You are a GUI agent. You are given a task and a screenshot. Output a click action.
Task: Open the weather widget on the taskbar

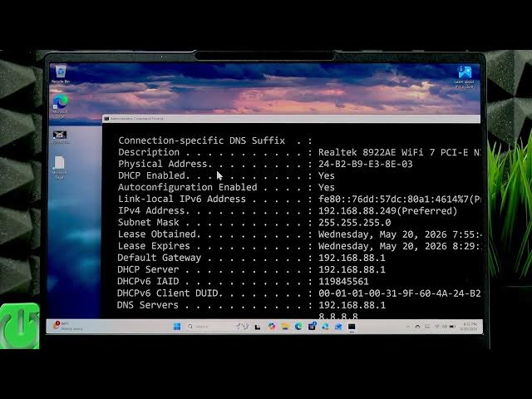(68, 326)
